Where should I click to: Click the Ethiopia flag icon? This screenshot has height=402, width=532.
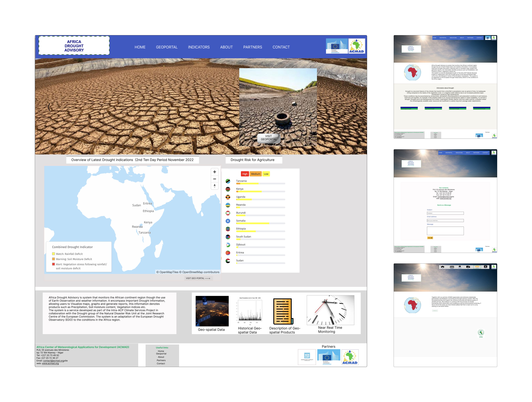[228, 229]
